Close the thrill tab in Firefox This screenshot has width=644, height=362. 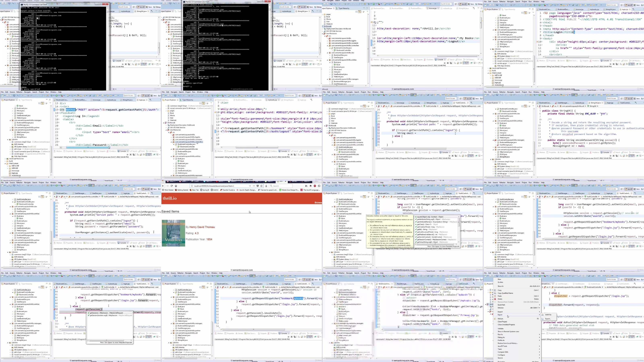click(x=286, y=181)
